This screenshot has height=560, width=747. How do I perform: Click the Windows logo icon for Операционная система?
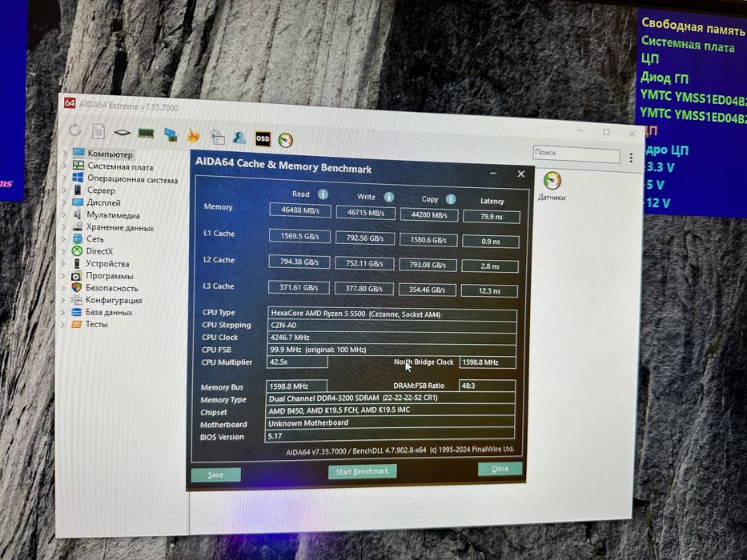(78, 178)
